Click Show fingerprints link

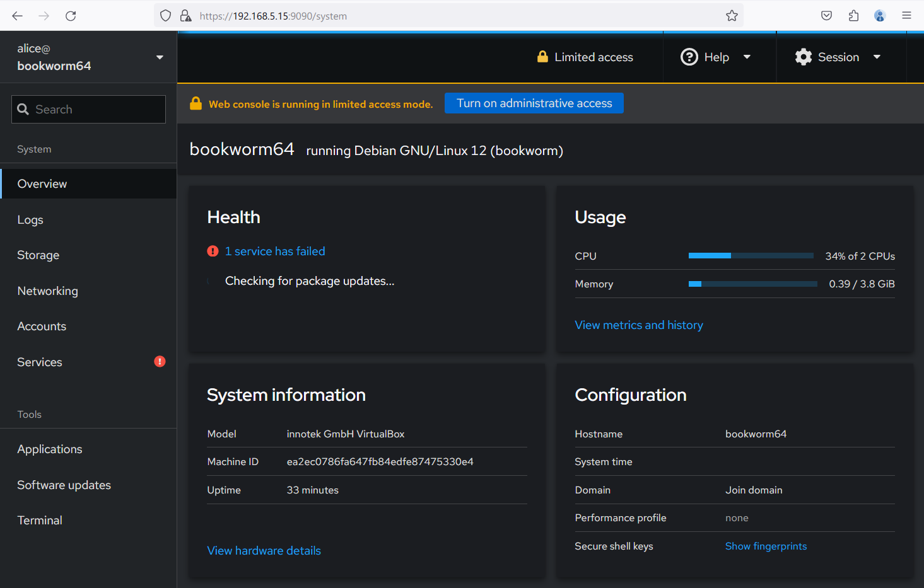766,546
